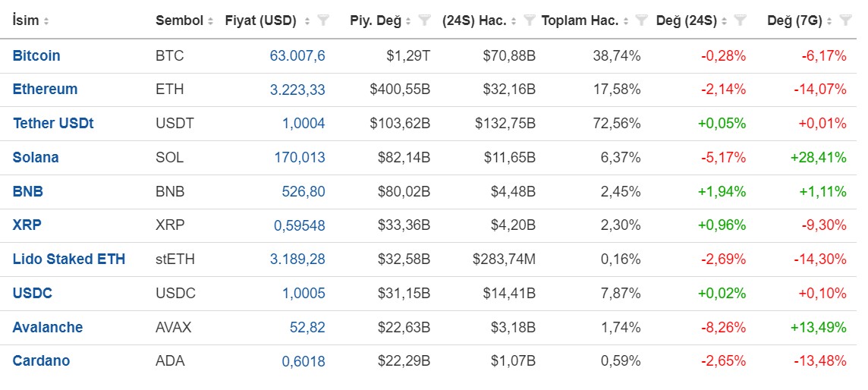Sort by Piy. Değ sort arrows
The height and width of the screenshot is (390, 868).
408,21
